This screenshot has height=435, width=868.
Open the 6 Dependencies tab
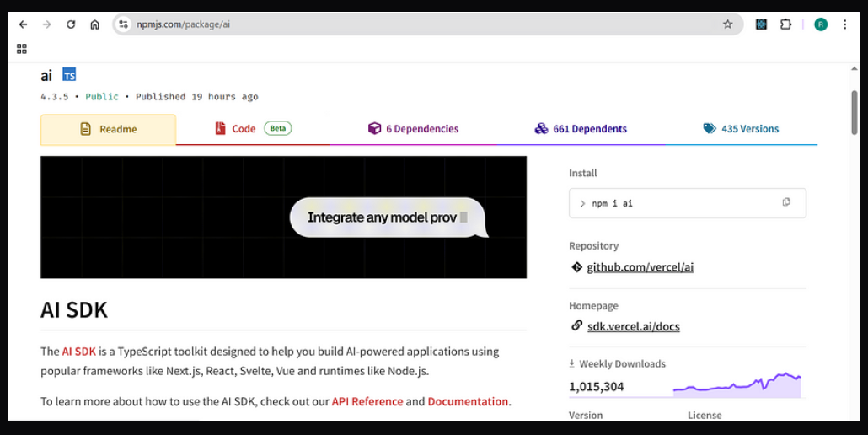414,129
